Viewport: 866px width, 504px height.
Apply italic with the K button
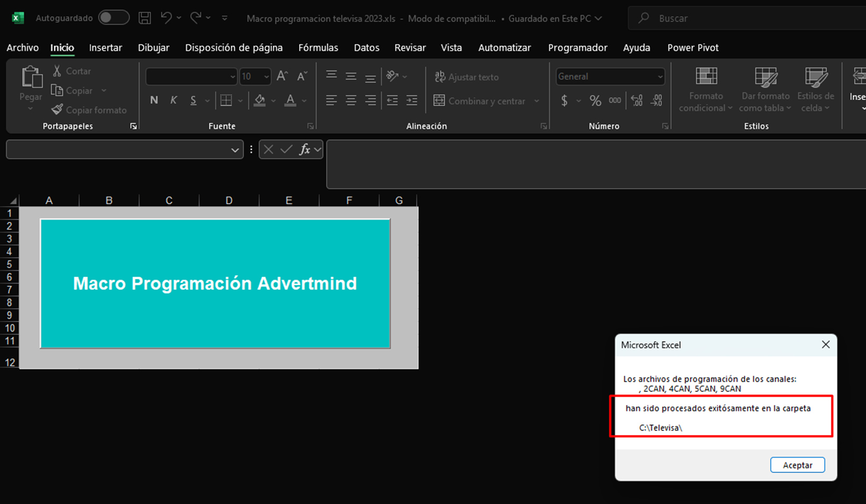(x=174, y=100)
